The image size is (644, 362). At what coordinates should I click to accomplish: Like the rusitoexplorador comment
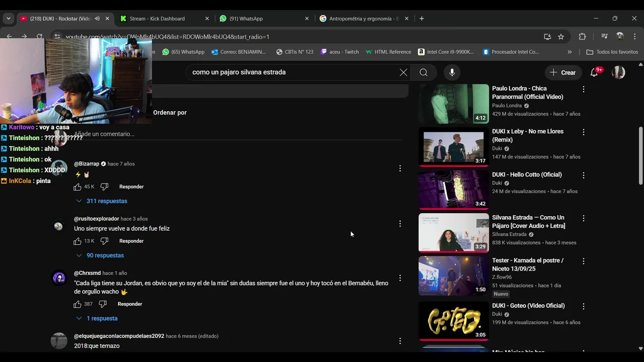click(x=77, y=241)
